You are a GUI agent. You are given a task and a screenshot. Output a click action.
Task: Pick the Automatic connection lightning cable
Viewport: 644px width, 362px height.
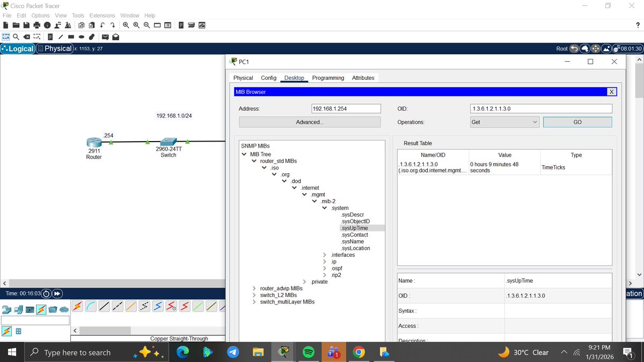pos(77,306)
